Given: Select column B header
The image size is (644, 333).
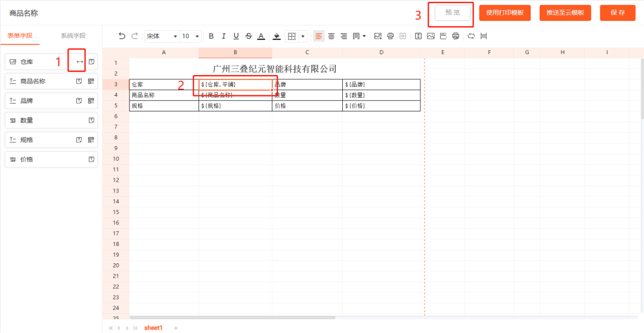Looking at the screenshot, I should click(236, 52).
